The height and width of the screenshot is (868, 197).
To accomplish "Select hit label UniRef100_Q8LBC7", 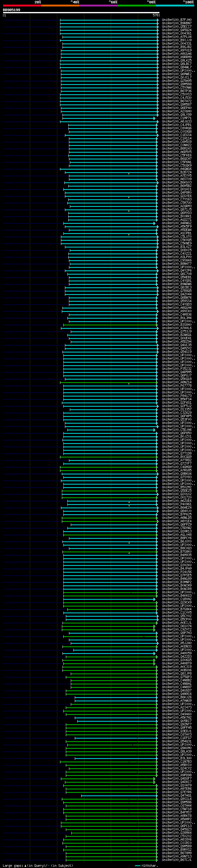I will 177,64.
